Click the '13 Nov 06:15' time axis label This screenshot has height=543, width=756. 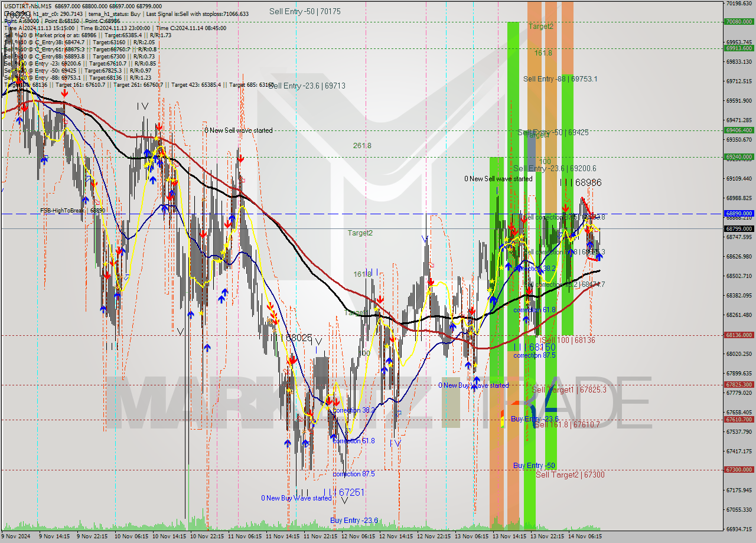[472, 537]
